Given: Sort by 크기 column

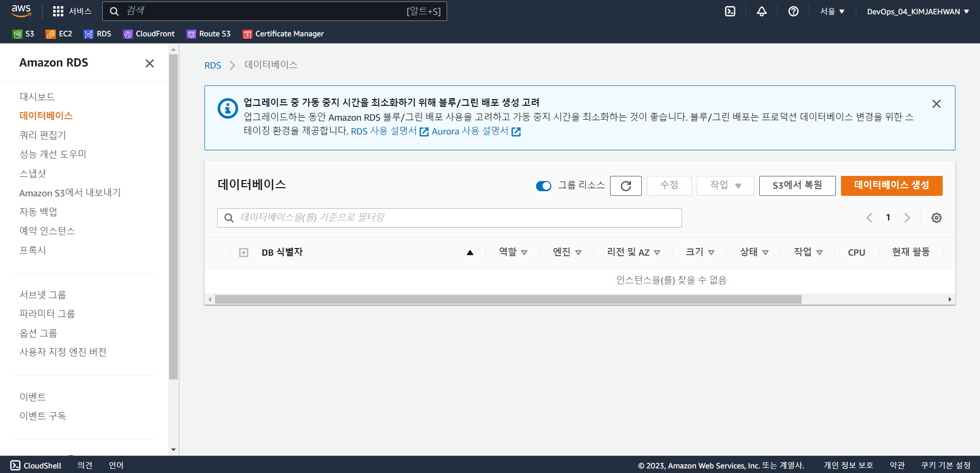Looking at the screenshot, I should click(700, 252).
